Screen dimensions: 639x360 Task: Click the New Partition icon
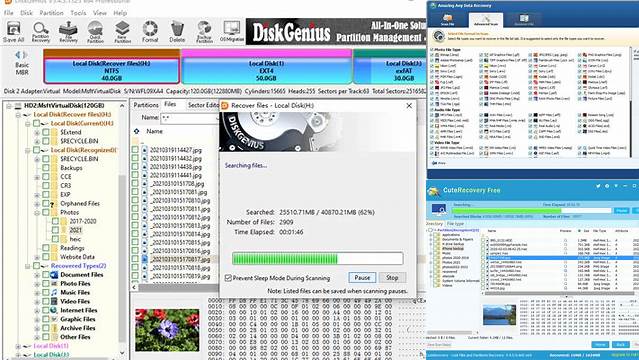[x=122, y=32]
